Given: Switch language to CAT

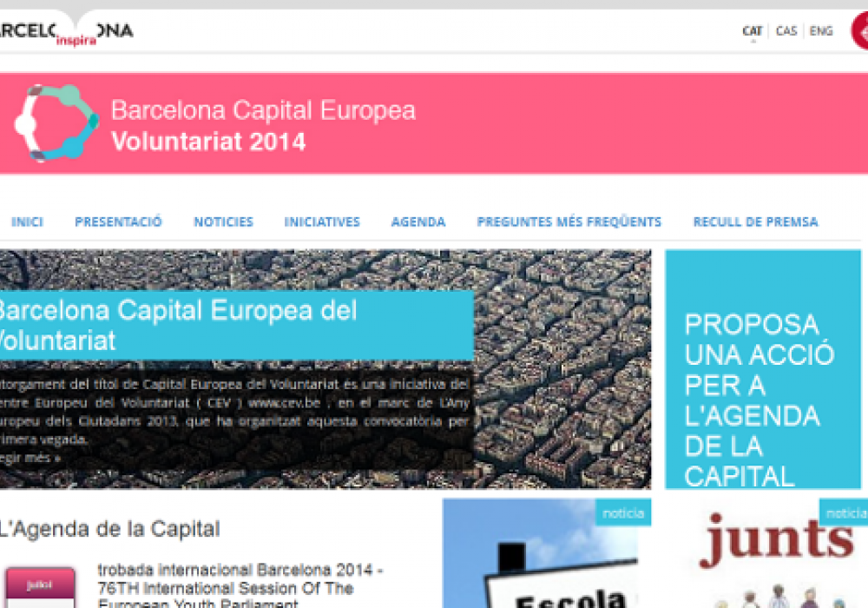Looking at the screenshot, I should pos(753,31).
